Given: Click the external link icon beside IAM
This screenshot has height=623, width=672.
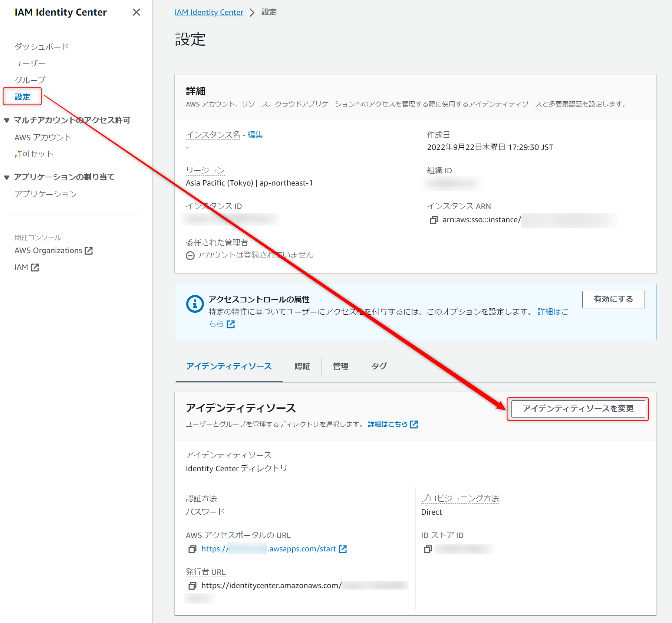Looking at the screenshot, I should [x=35, y=268].
